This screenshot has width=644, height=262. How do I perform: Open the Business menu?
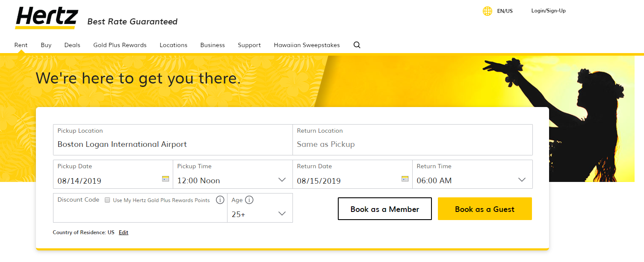click(x=213, y=45)
